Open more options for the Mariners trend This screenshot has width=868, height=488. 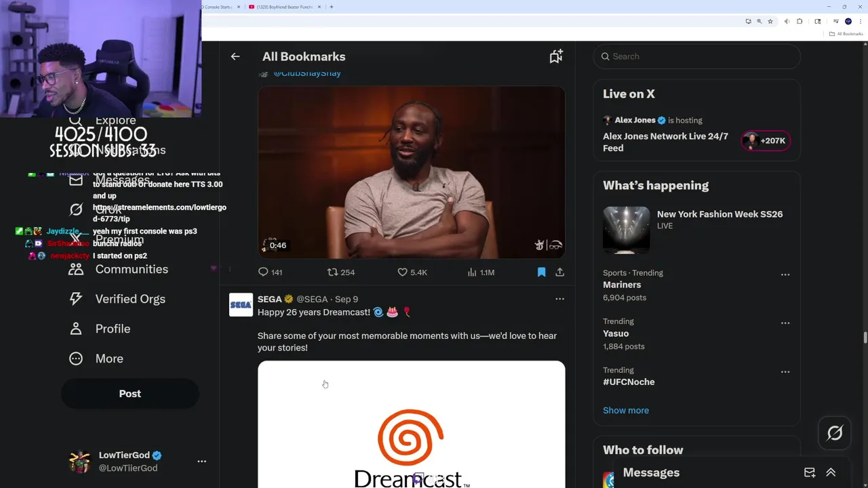785,274
